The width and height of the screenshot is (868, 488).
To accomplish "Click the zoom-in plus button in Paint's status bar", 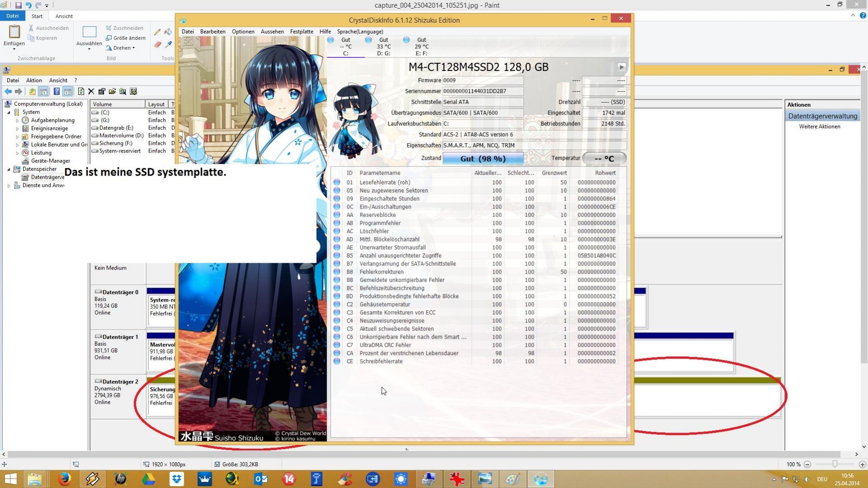I will (x=862, y=464).
